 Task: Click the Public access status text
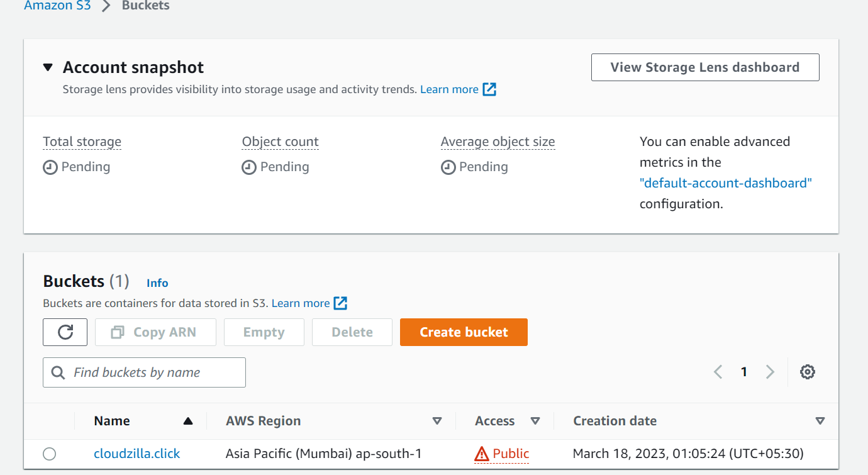[511, 454]
